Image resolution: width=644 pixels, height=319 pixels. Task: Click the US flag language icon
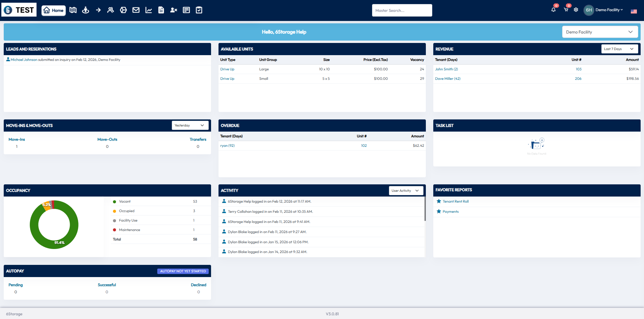(x=634, y=11)
